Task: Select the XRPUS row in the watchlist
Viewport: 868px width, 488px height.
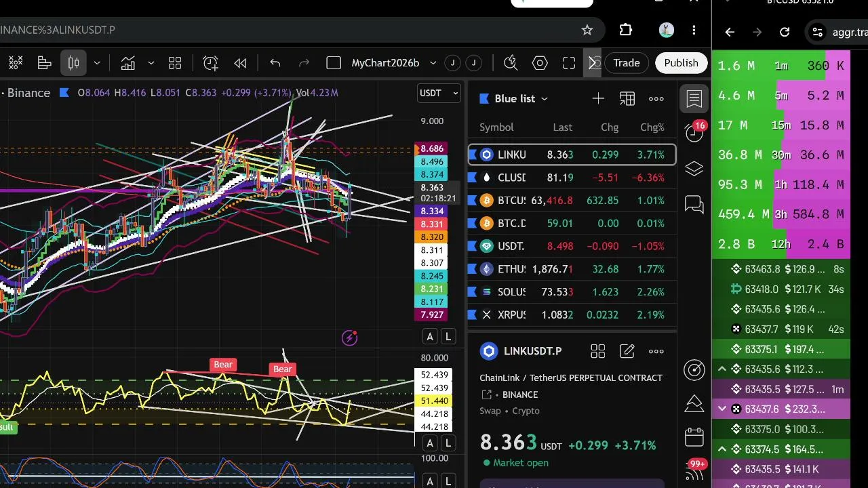Action: [572, 315]
